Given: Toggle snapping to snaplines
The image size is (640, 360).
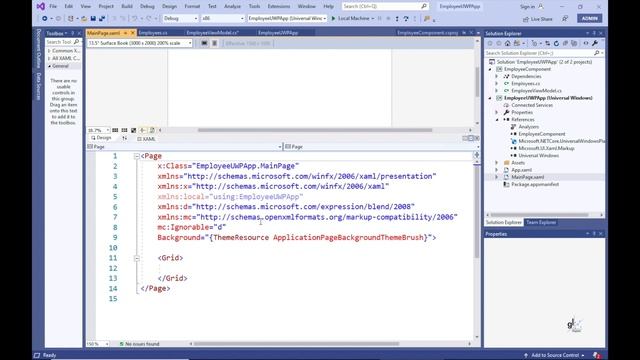Looking at the screenshot, I should [142, 130].
